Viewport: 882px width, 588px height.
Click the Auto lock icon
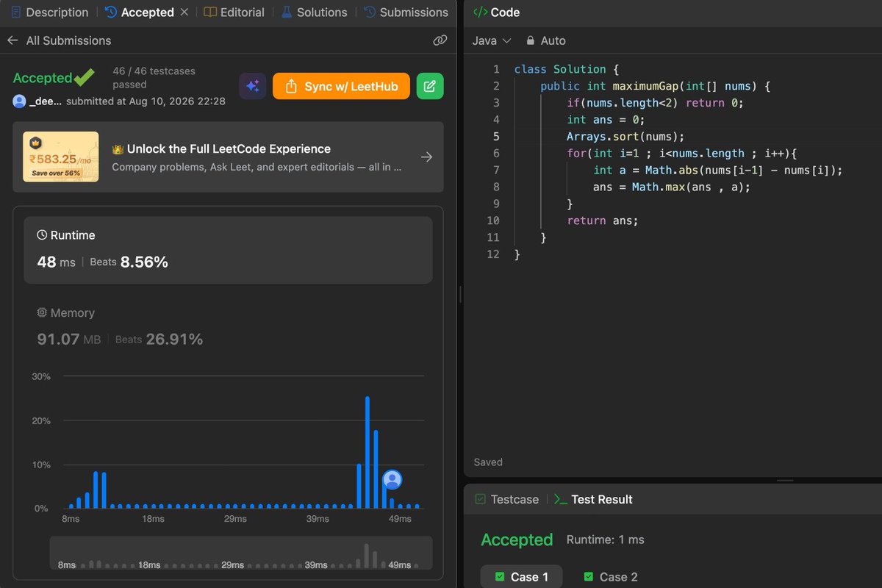(x=530, y=40)
